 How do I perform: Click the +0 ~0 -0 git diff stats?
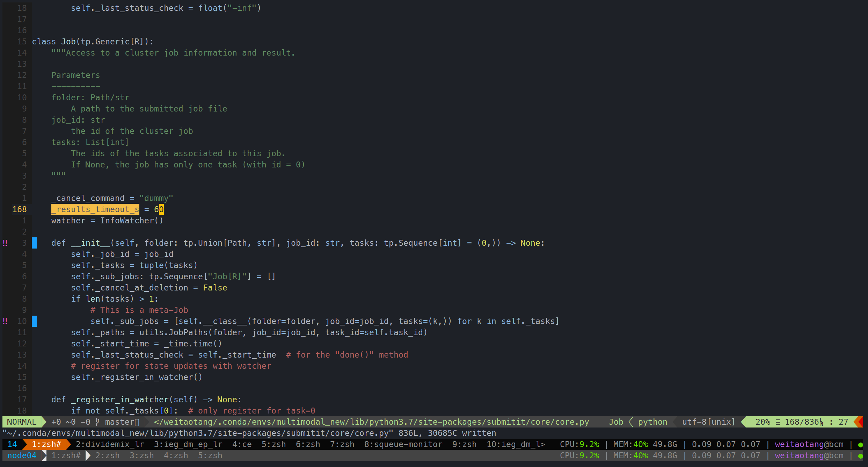pyautogui.click(x=71, y=422)
